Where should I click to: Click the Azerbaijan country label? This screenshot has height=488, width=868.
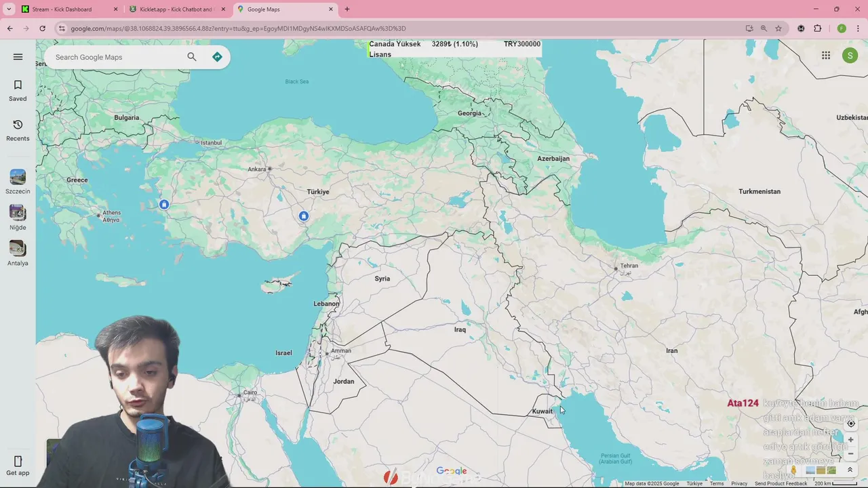(553, 159)
